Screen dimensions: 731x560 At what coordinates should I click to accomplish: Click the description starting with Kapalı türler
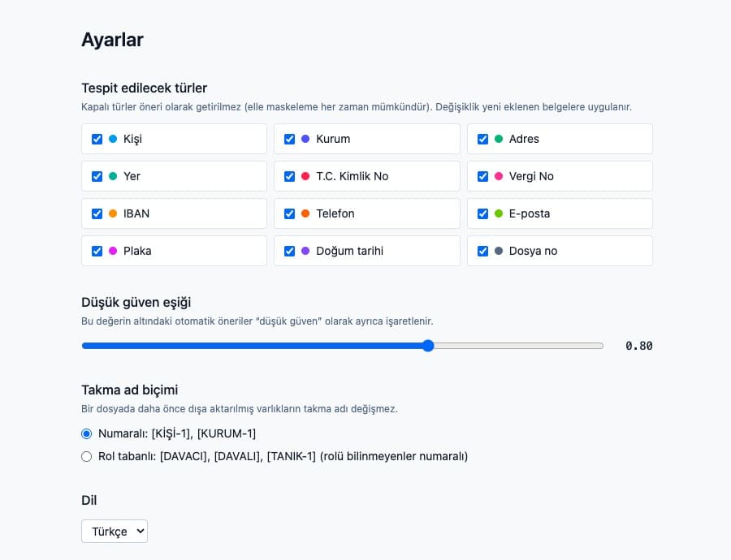click(x=357, y=106)
